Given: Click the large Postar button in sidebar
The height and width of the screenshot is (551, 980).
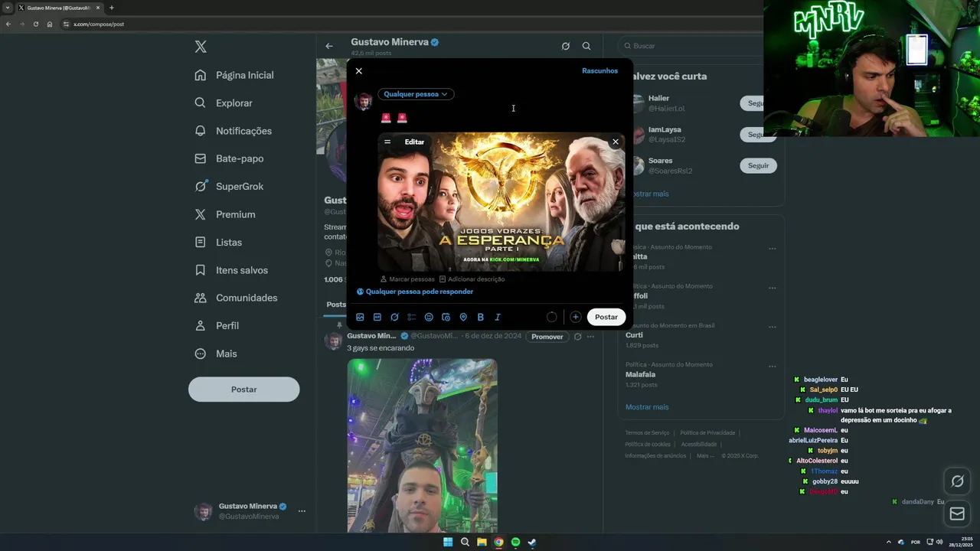Looking at the screenshot, I should pyautogui.click(x=244, y=390).
